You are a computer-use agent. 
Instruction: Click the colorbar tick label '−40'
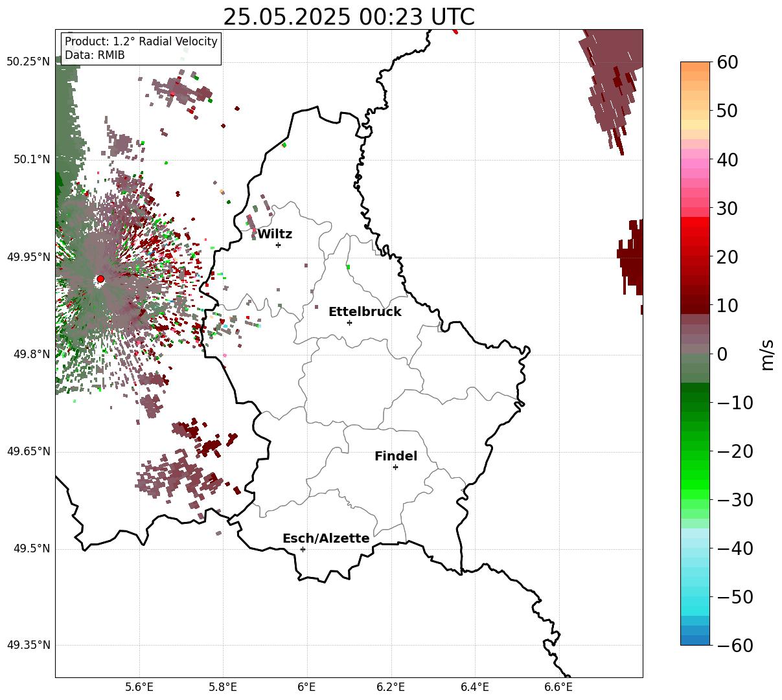[735, 548]
